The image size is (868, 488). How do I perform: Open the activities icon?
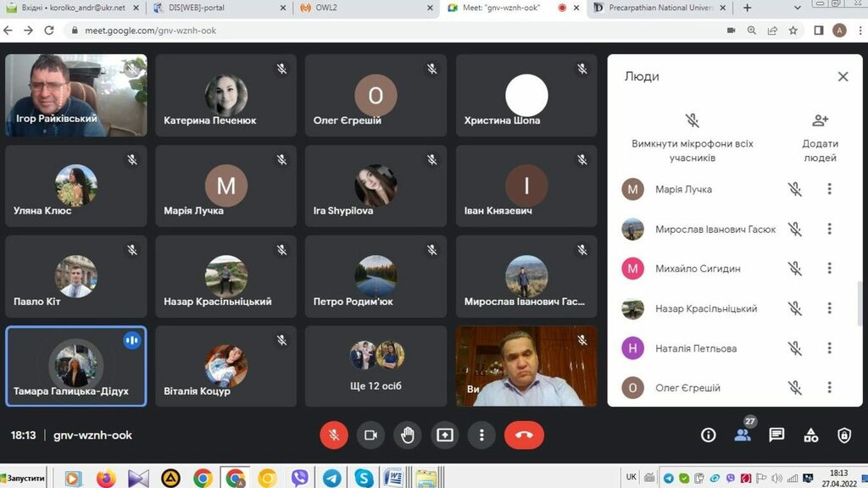[811, 435]
